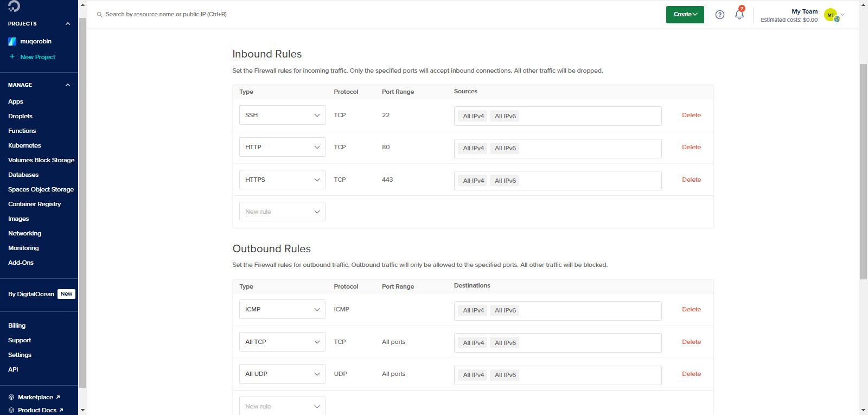The image size is (868, 415).
Task: Open the HTTPS rule type dropdown
Action: (x=282, y=180)
